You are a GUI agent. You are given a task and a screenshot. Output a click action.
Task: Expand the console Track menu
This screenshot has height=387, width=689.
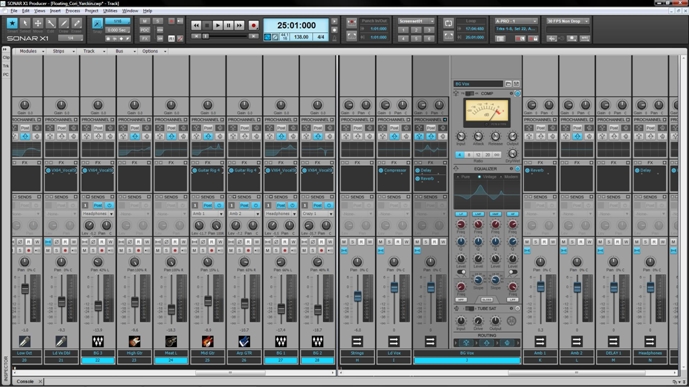tap(91, 51)
